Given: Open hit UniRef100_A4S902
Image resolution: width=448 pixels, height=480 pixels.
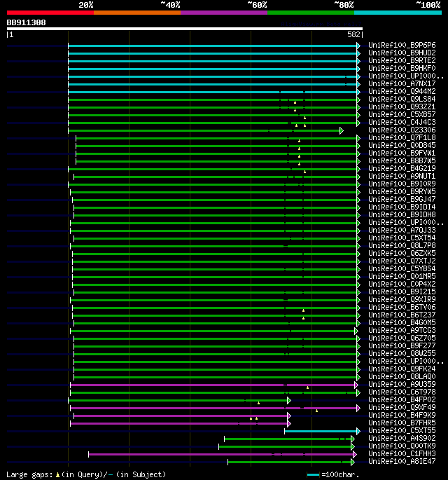Looking at the screenshot, I should [x=402, y=439].
